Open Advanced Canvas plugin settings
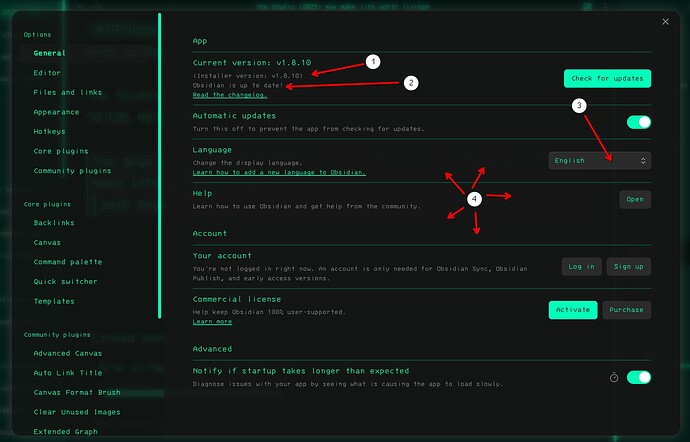 pos(67,353)
